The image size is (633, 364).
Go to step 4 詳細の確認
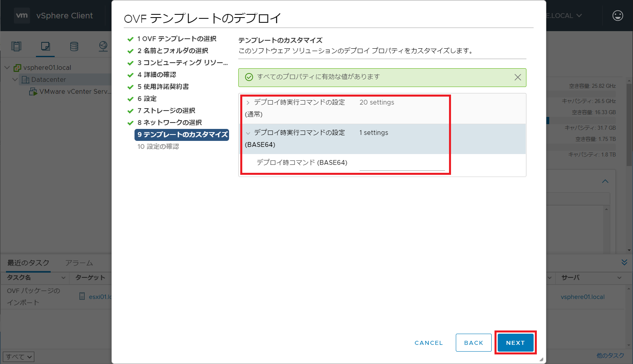click(x=157, y=75)
